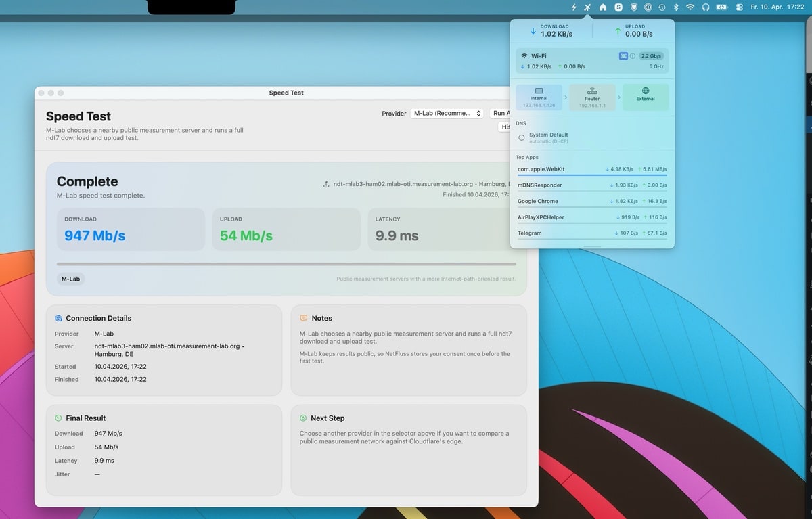The width and height of the screenshot is (812, 519).
Task: Click the 947 Mb/s download result card
Action: [x=131, y=229]
